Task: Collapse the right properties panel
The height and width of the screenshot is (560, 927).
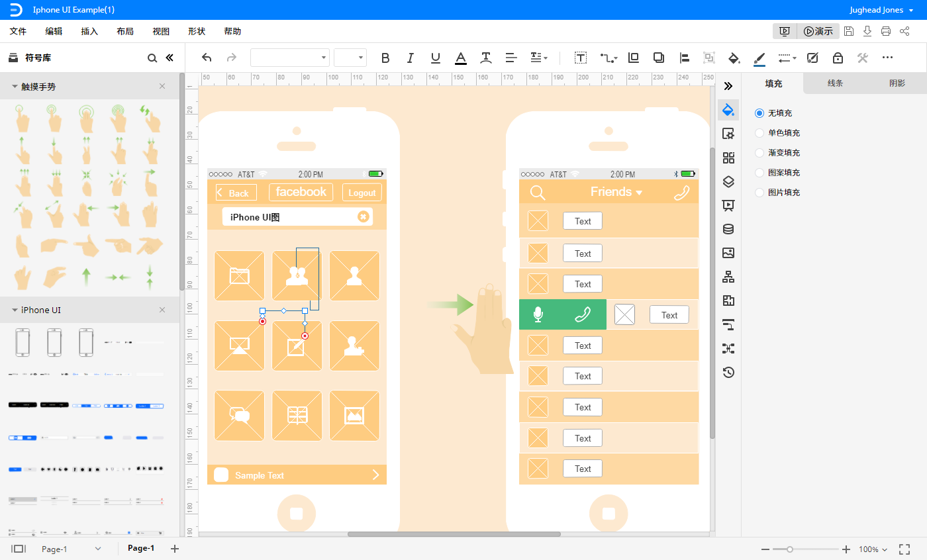Action: click(x=728, y=86)
